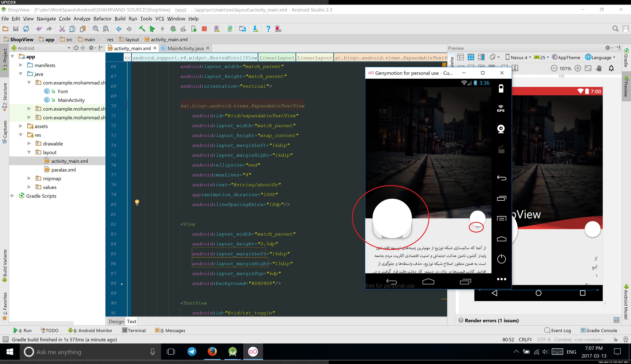Click the Find magnifier toolbar icon
631x364 pixels.
tap(95, 29)
